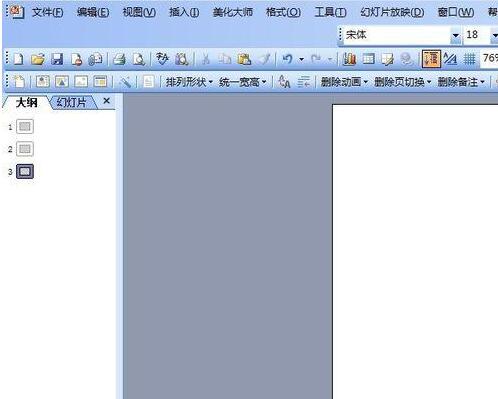
Task: Click the magic wand icon
Action: click(125, 82)
